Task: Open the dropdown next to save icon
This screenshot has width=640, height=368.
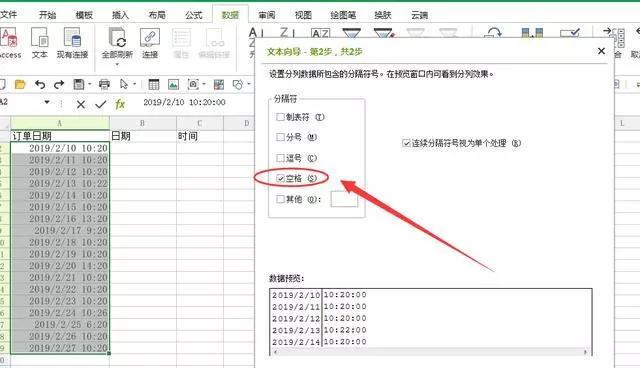Action: tap(89, 84)
